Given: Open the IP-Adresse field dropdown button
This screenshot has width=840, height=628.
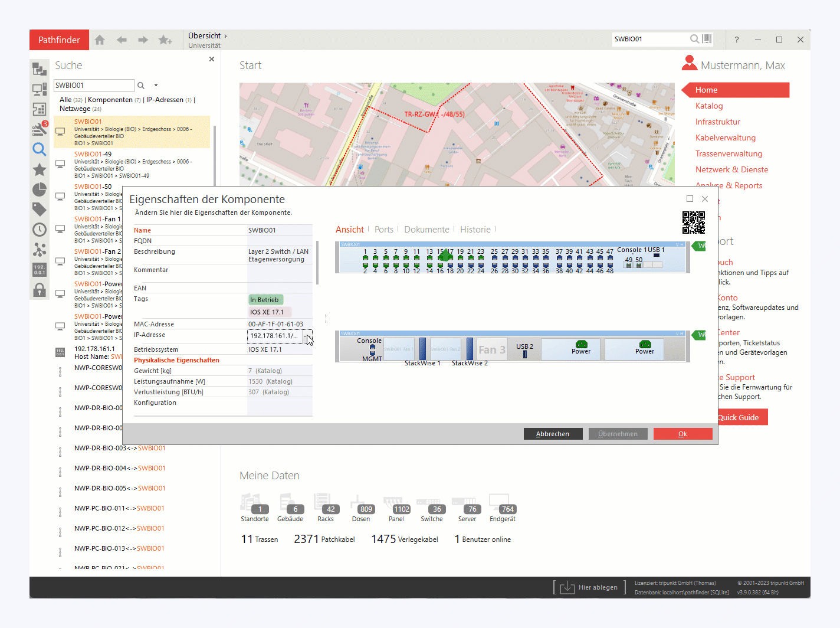Looking at the screenshot, I should point(307,336).
